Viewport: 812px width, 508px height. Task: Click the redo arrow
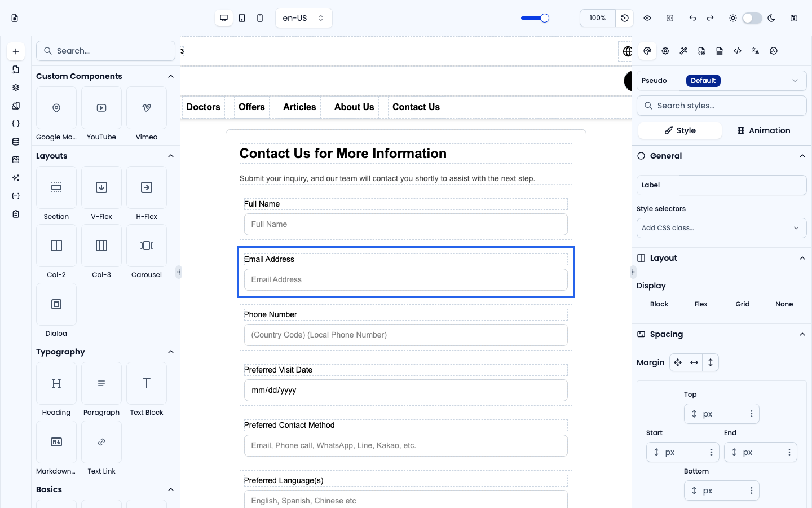(710, 18)
